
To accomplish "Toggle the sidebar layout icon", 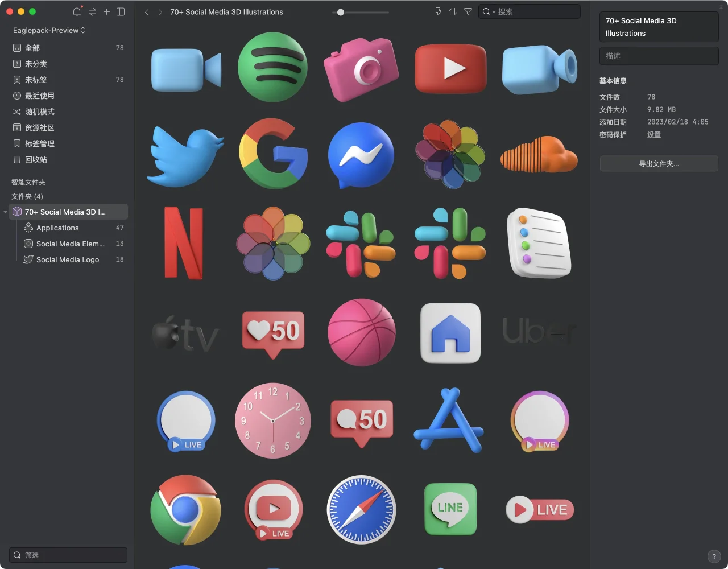I will [x=121, y=11].
